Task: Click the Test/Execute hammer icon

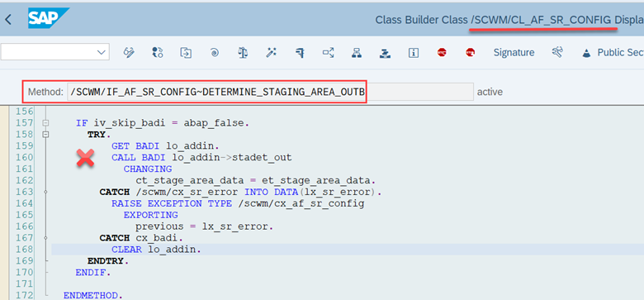Action: [x=300, y=52]
